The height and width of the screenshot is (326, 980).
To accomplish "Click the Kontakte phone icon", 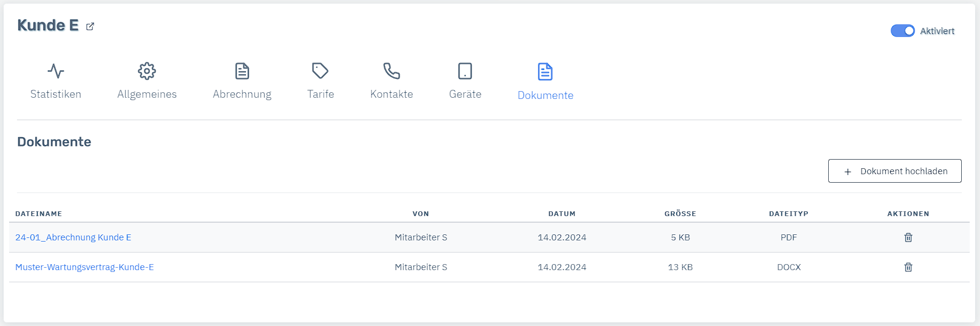I will pyautogui.click(x=392, y=71).
